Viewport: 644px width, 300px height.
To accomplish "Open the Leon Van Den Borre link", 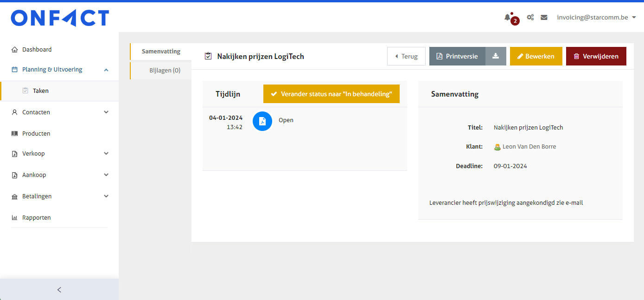I will 529,147.
